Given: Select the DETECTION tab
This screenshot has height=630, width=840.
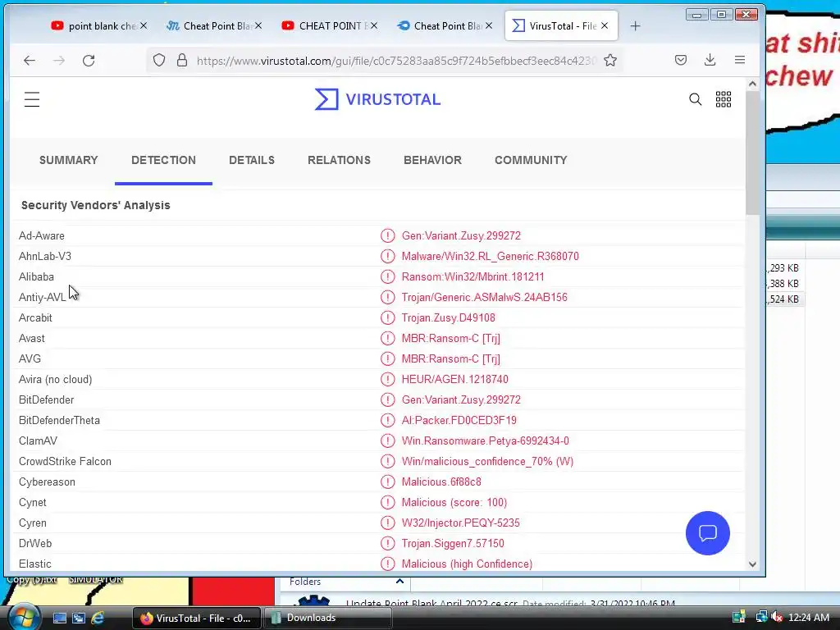Looking at the screenshot, I should pyautogui.click(x=163, y=160).
